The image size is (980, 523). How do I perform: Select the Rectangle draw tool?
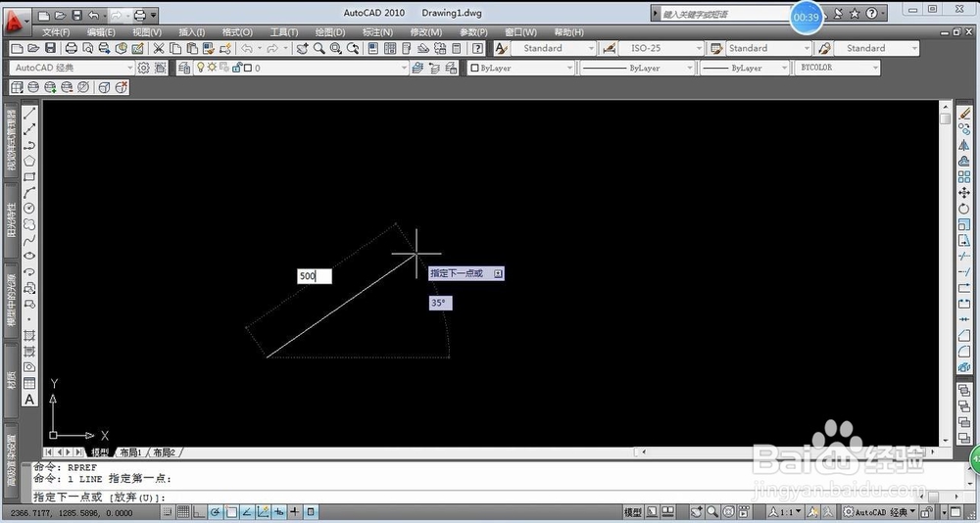(29, 177)
